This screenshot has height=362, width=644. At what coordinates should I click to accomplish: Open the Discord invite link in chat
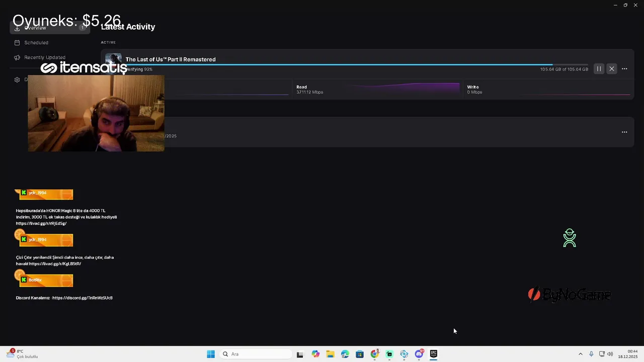(83, 298)
